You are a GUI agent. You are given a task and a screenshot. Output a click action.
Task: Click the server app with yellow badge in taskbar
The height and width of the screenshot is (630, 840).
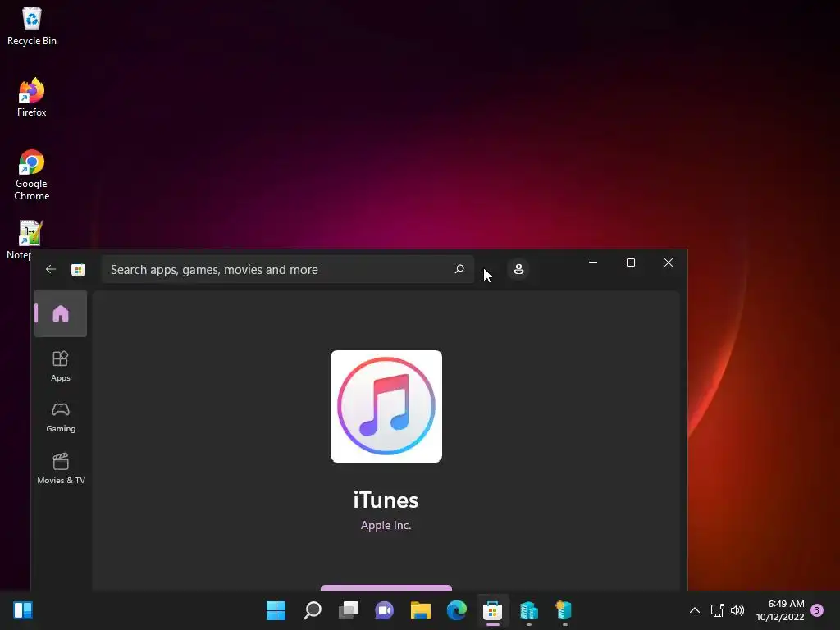click(564, 610)
